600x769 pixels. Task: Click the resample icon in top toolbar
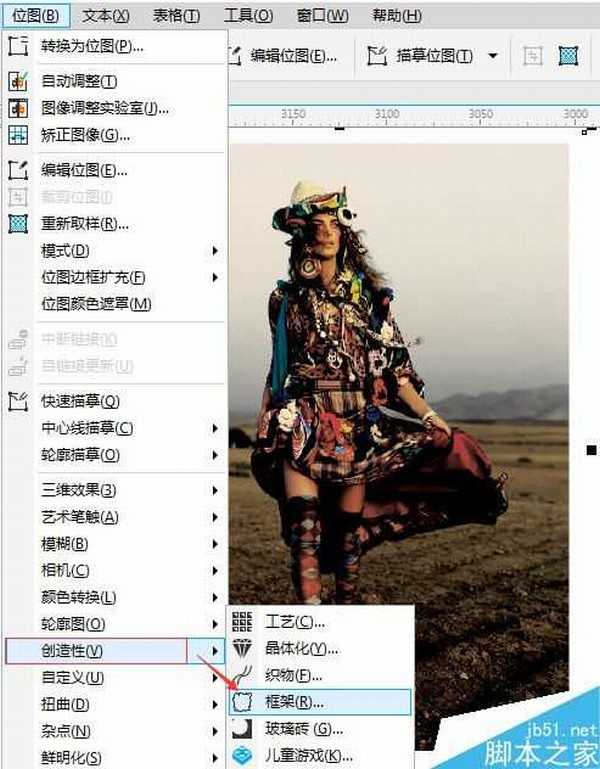coord(569,56)
